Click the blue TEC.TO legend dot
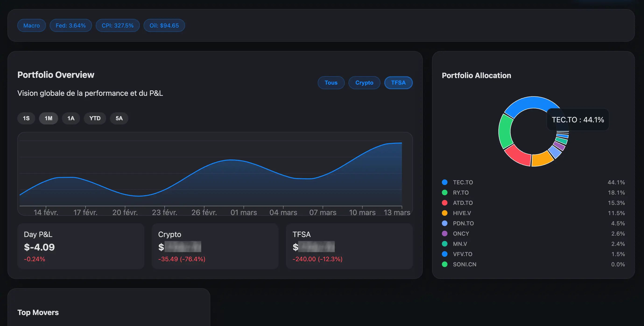The width and height of the screenshot is (644, 326). pos(444,182)
